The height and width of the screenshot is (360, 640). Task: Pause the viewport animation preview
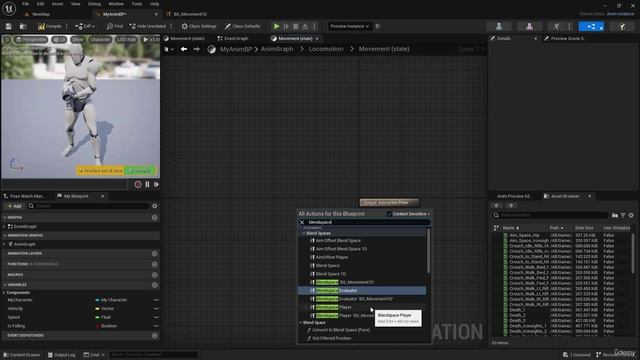click(x=147, y=184)
